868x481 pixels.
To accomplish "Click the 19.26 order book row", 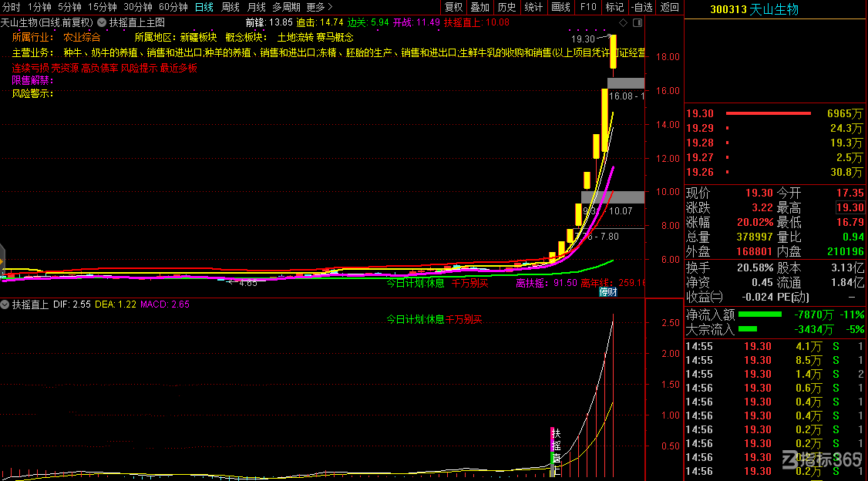I will [x=774, y=172].
